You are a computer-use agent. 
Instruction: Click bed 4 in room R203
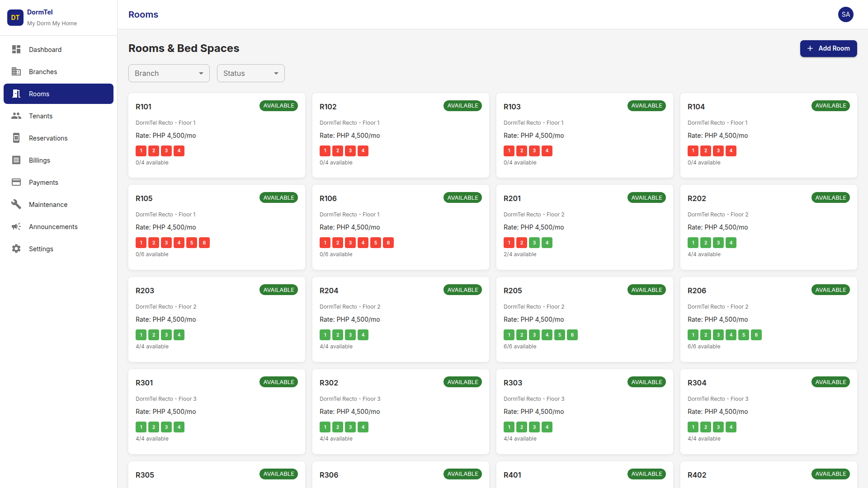(x=179, y=335)
